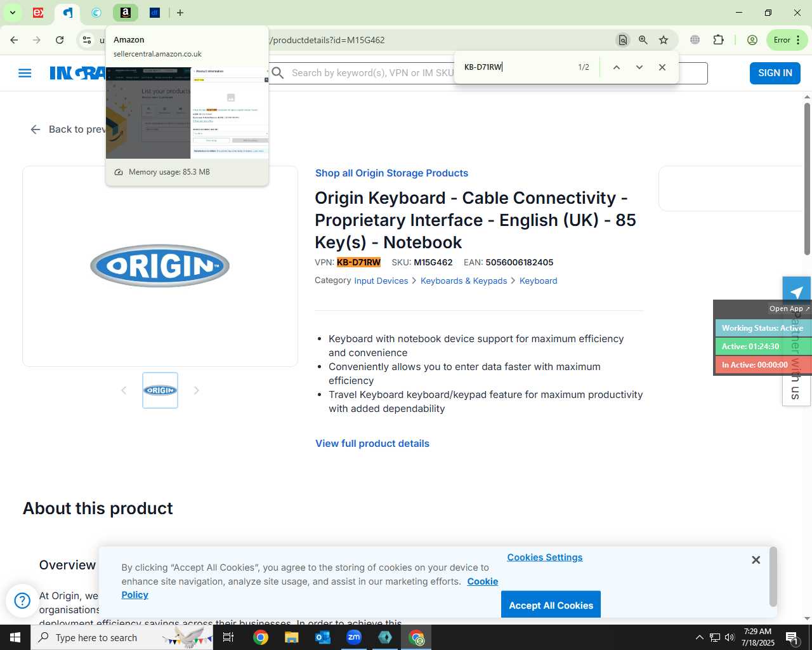Dismiss the cookie banner with X
The image size is (812, 650).
pos(756,560)
